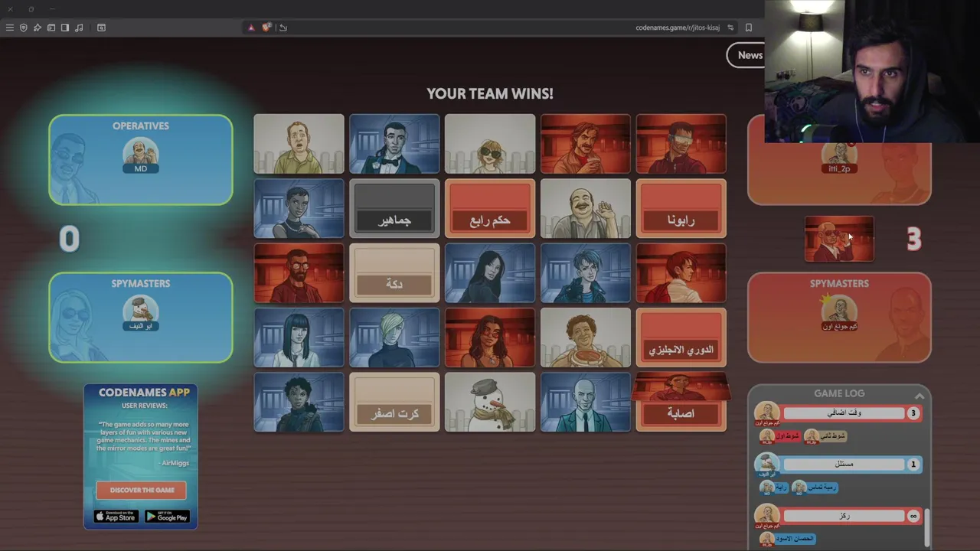Click the snowman bystander card
This screenshot has height=551, width=980.
(x=490, y=403)
